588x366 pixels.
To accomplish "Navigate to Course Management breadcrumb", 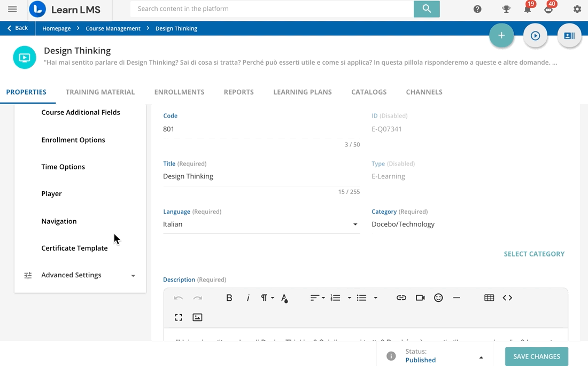I will (x=113, y=28).
